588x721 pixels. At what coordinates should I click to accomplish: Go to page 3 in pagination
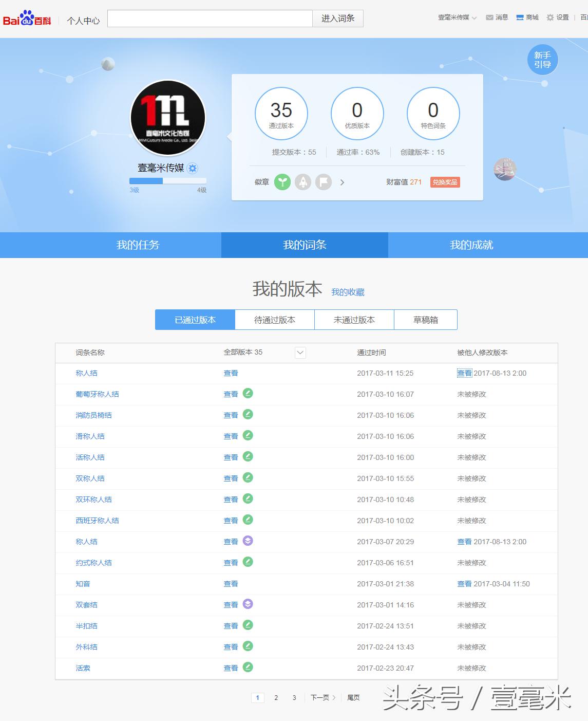[294, 698]
